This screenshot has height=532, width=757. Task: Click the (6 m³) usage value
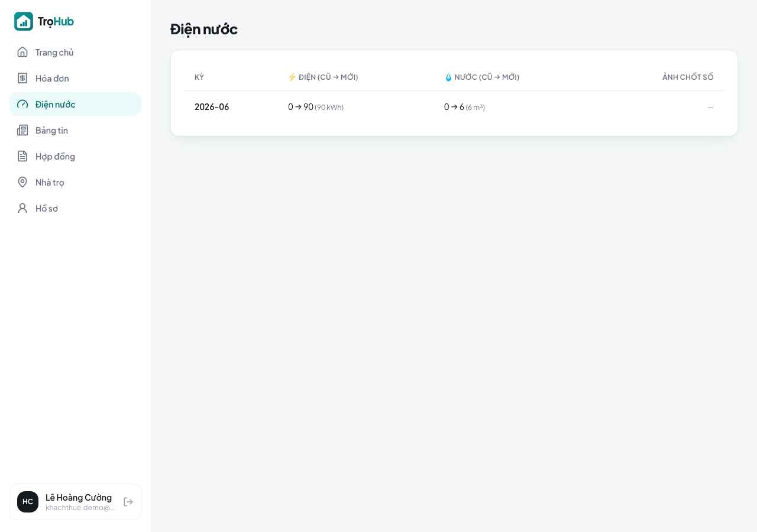(x=475, y=108)
